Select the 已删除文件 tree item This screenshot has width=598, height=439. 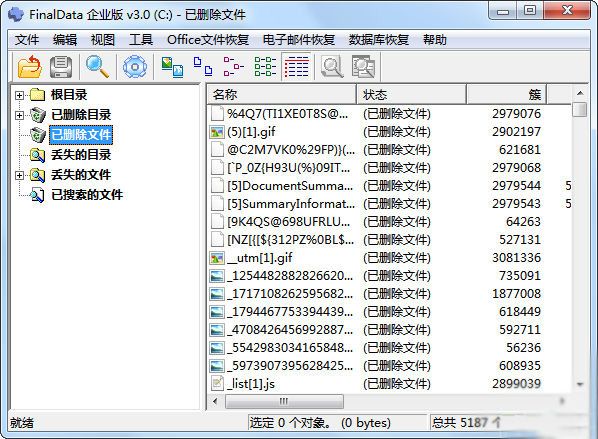(x=81, y=135)
